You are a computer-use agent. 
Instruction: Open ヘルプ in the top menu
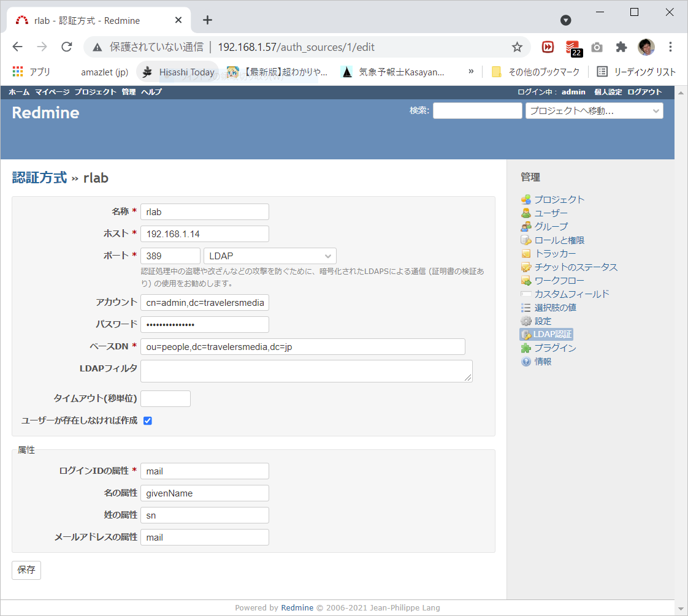tap(151, 92)
